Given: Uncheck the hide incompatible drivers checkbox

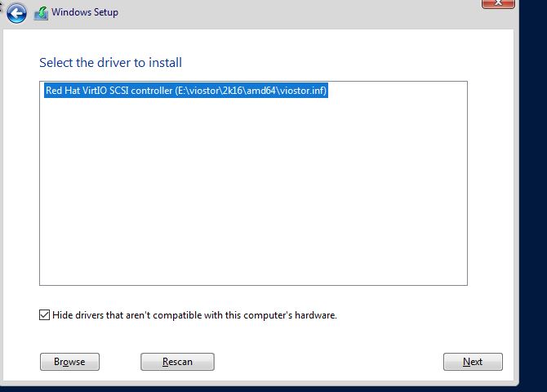Looking at the screenshot, I should coord(44,315).
